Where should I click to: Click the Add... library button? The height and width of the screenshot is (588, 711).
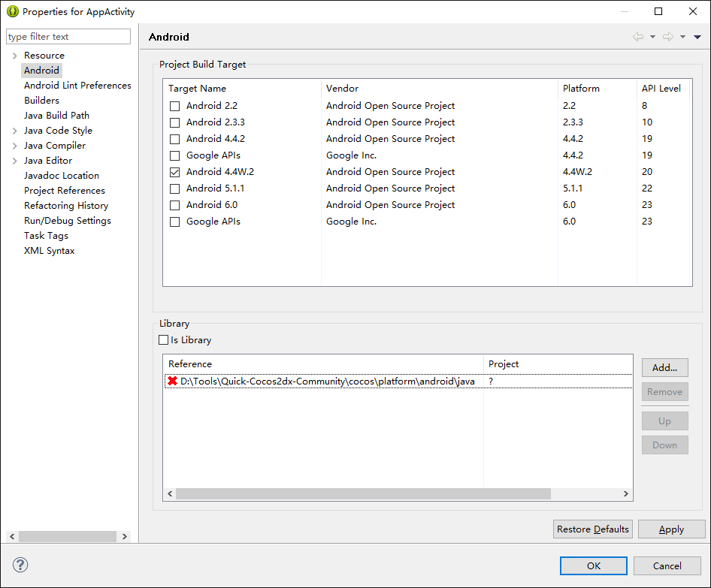click(x=664, y=367)
